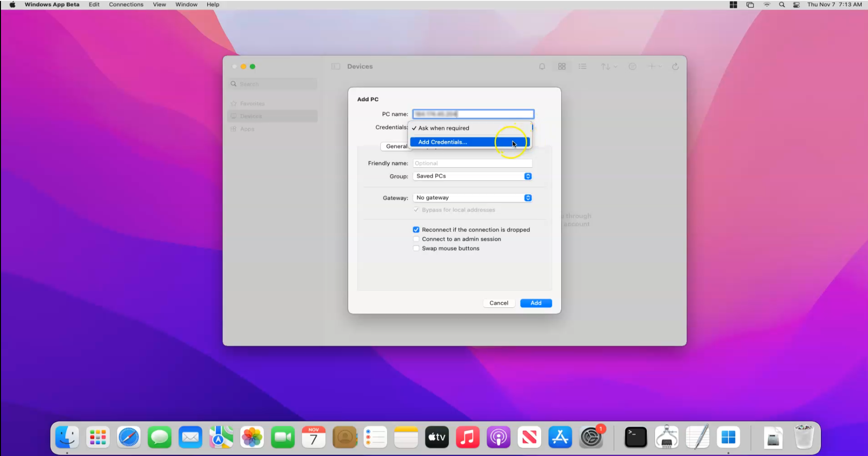This screenshot has width=868, height=456.
Task: Toggle the sidebar icon beside Devices
Action: [336, 67]
